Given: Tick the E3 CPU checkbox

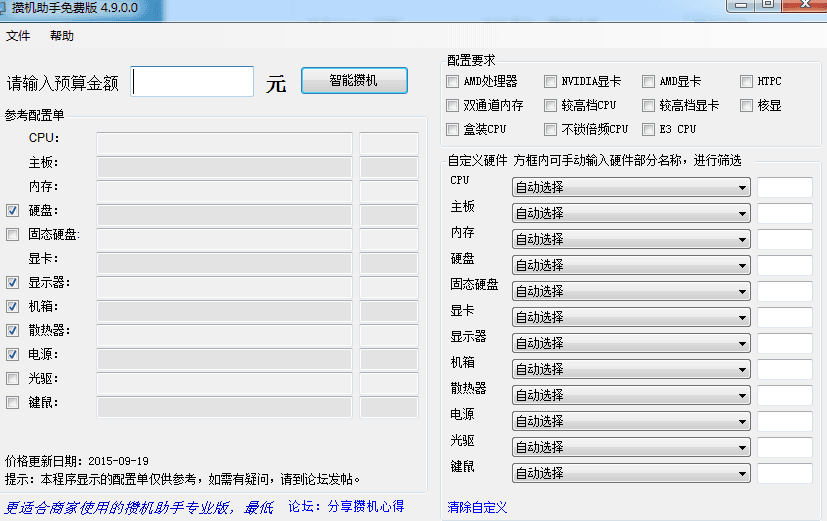Looking at the screenshot, I should [649, 129].
